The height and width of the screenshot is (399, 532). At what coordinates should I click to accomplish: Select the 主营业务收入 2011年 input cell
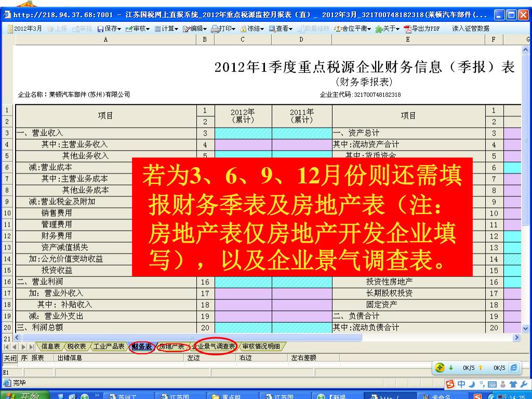[x=302, y=144]
